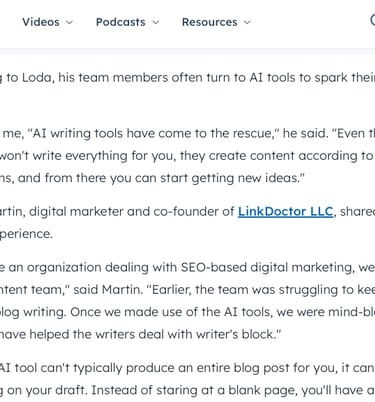Click the sentence "Once we made use of"
Image resolution: width=375 pixels, height=402 pixels.
(223, 312)
